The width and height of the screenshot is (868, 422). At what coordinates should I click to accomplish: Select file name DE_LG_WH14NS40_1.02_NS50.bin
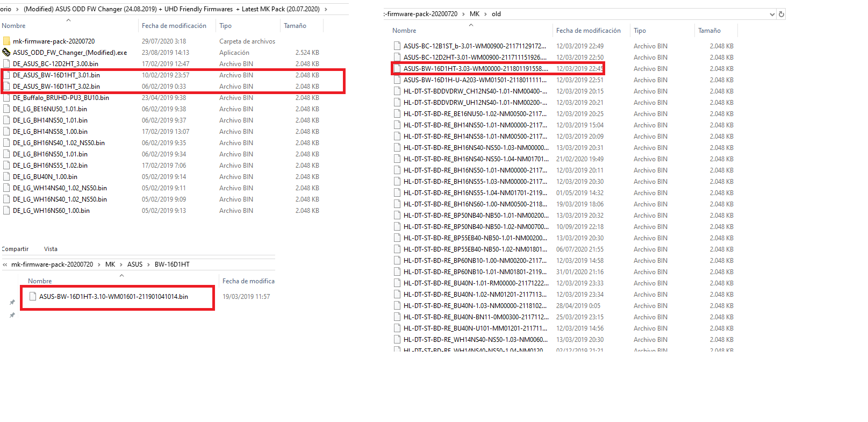pos(60,188)
